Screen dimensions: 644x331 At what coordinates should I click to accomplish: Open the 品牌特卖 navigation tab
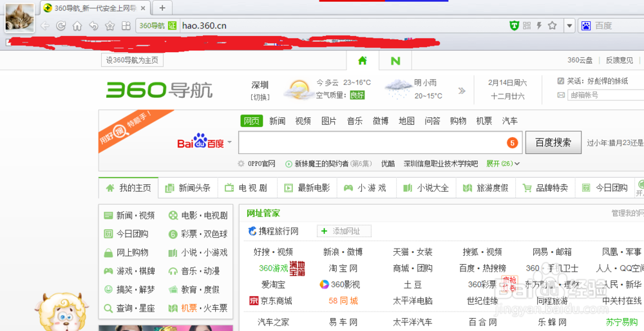545,187
